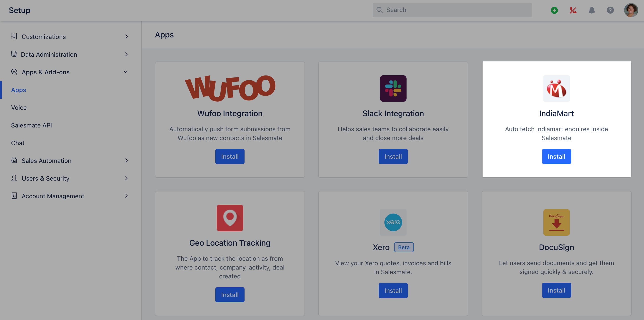Click 'View your Xero quotes' description
644x320 pixels.
point(393,268)
